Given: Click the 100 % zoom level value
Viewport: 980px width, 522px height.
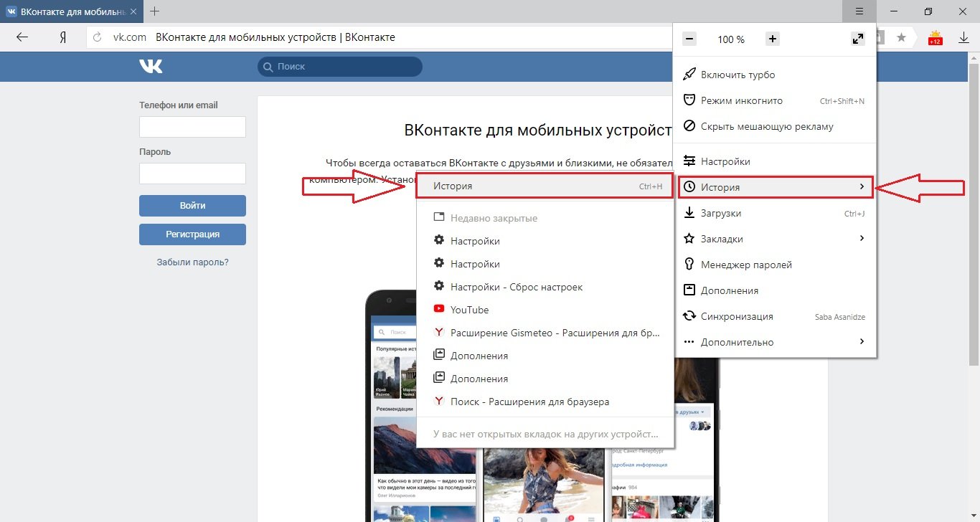Looking at the screenshot, I should point(731,39).
